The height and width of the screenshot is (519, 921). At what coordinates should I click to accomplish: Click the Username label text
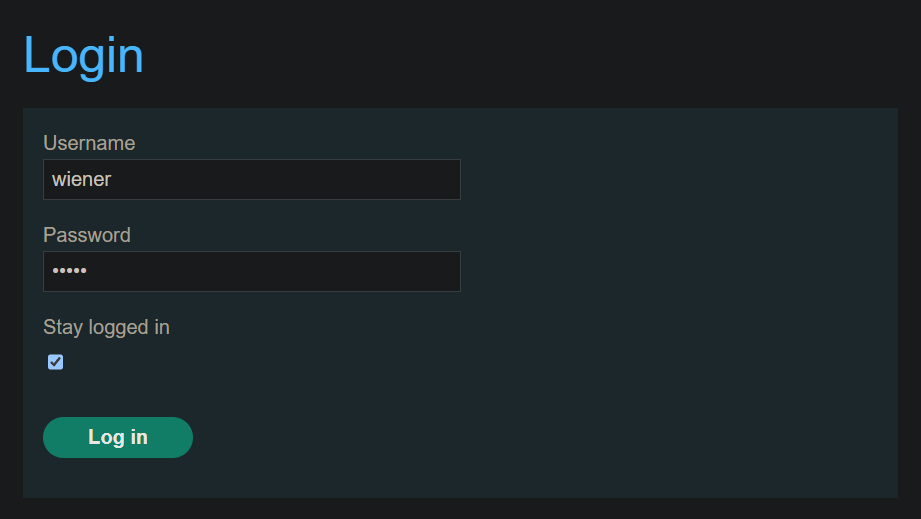point(89,143)
